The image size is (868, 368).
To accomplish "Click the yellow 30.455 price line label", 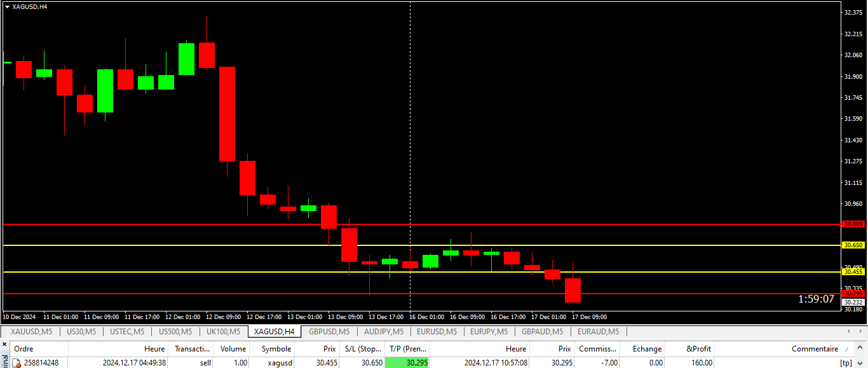I will coord(853,272).
